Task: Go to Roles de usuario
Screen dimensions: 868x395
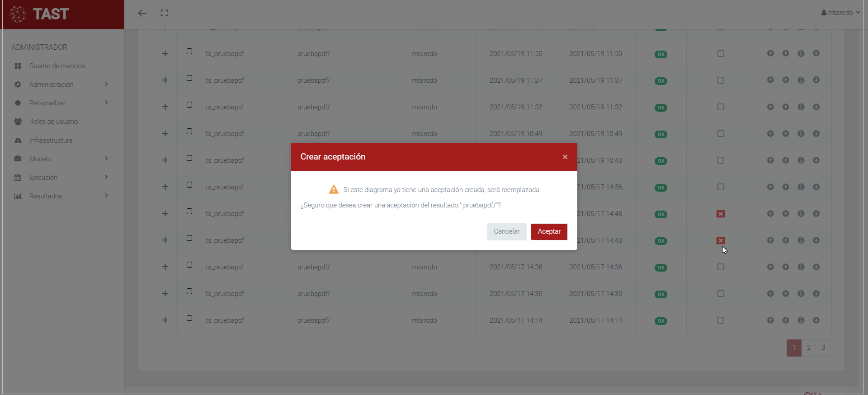Action: point(53,122)
